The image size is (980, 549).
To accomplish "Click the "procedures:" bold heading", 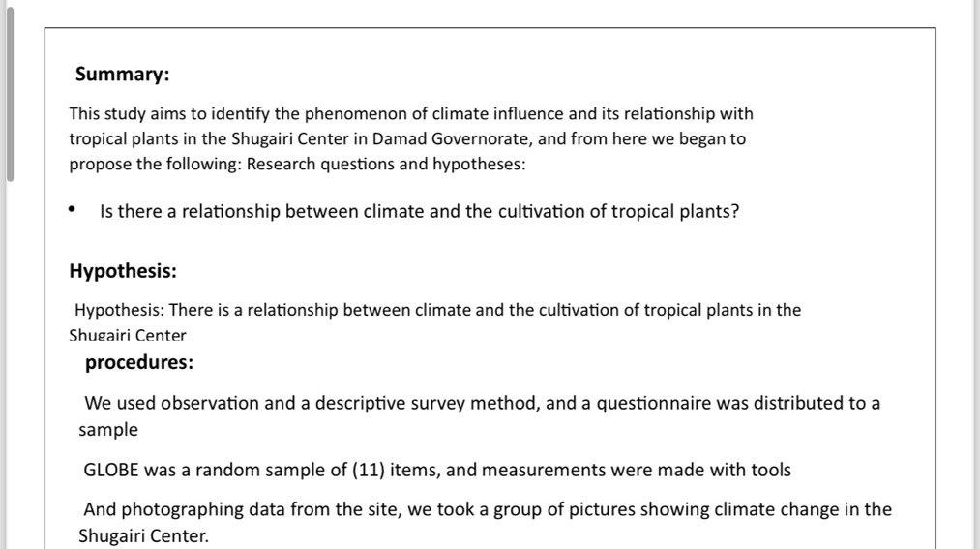I will point(138,362).
